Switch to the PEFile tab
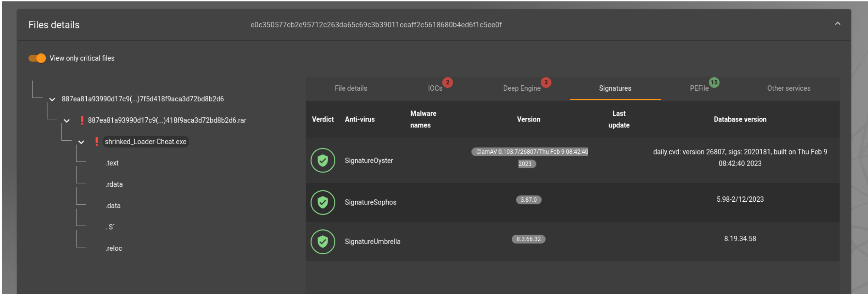Screen dimensions: 868x294 (x=699, y=88)
